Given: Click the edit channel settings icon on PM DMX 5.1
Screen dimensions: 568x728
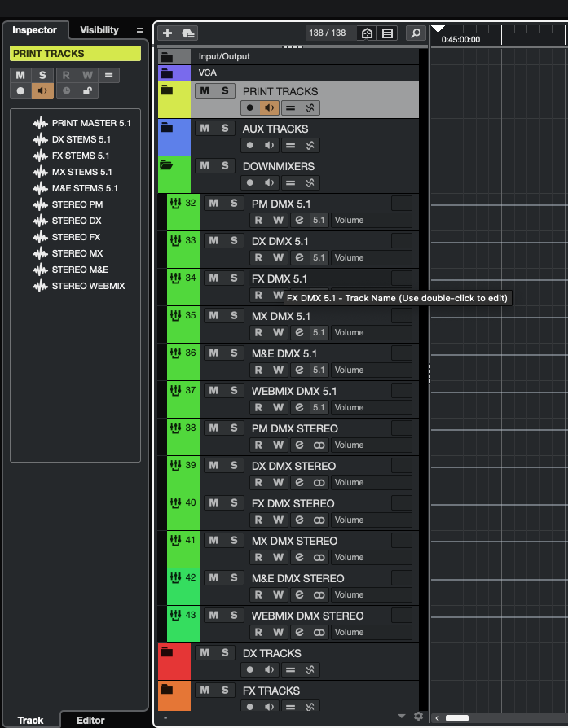Looking at the screenshot, I should (x=299, y=220).
